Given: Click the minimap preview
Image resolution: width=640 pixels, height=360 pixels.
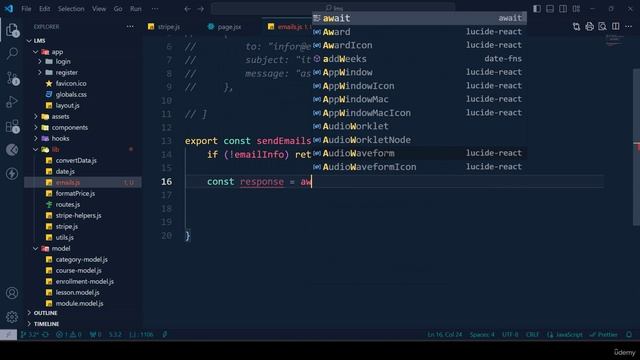Looking at the screenshot, I should coord(615,40).
